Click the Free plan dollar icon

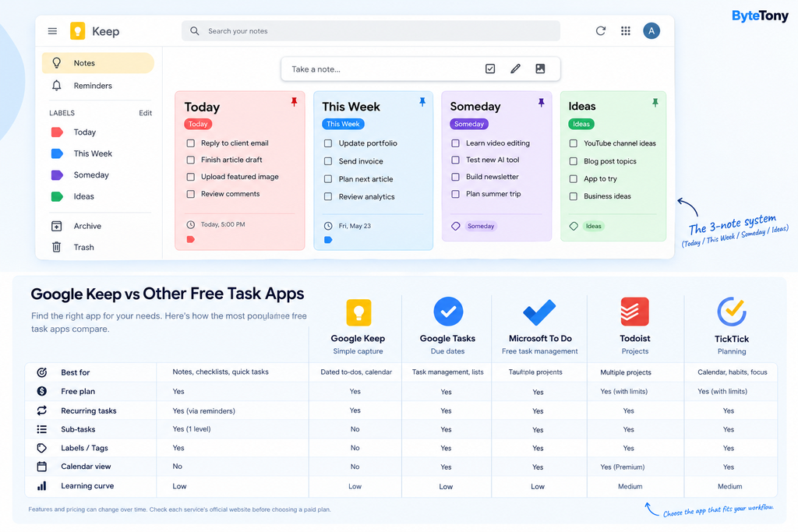tap(42, 391)
